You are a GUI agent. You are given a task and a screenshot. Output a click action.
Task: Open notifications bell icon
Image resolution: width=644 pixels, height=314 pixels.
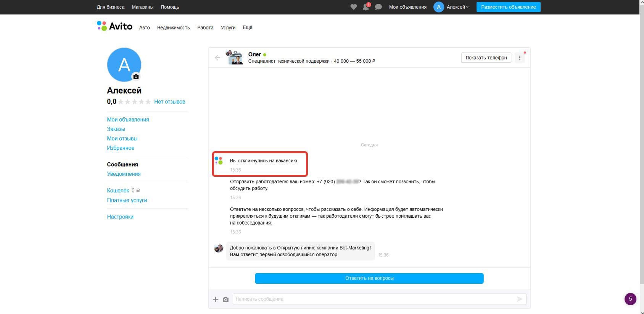pyautogui.click(x=365, y=7)
